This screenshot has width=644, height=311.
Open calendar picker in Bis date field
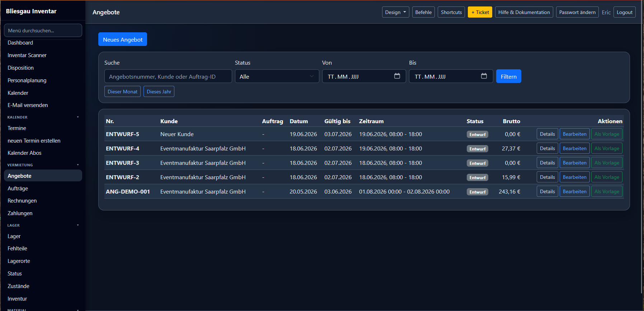(484, 76)
